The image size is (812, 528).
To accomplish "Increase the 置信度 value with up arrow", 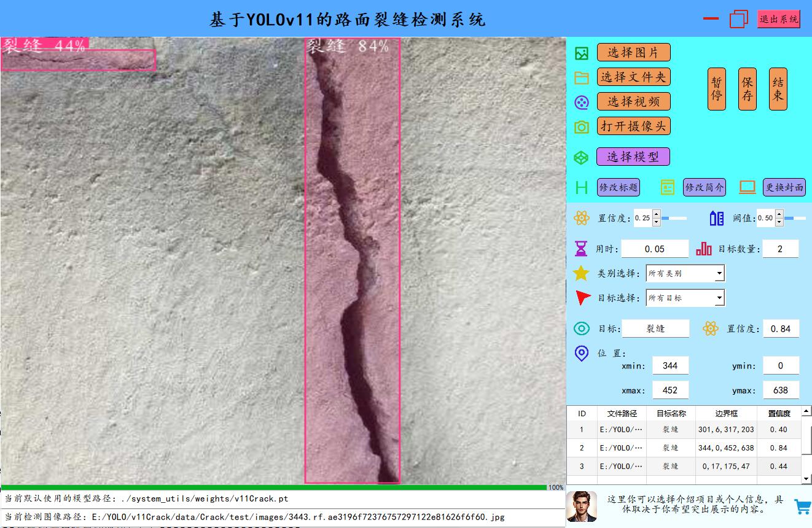I will pyautogui.click(x=656, y=214).
